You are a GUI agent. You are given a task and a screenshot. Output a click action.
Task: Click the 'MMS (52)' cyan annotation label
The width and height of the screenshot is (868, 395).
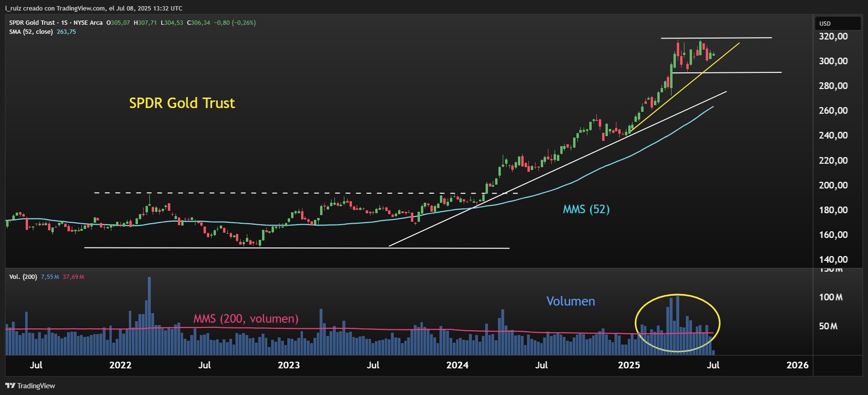[x=586, y=209]
